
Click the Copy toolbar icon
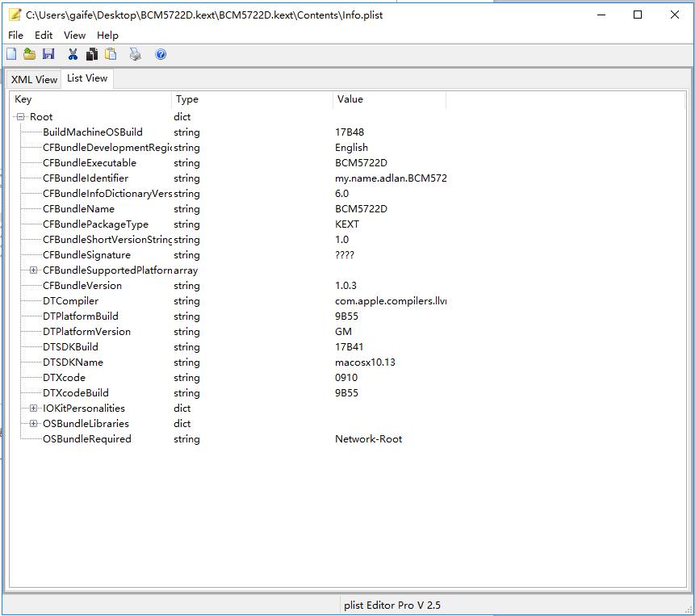[92, 54]
